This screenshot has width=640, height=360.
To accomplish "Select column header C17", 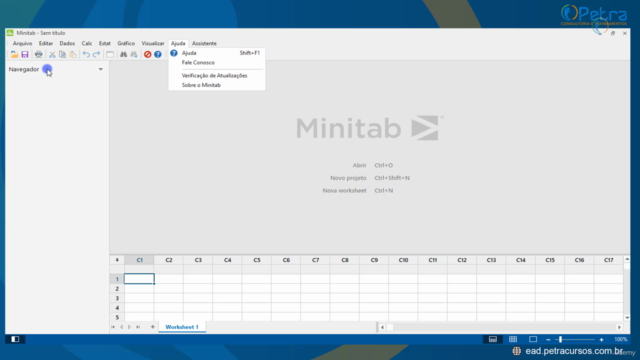I will [x=609, y=260].
